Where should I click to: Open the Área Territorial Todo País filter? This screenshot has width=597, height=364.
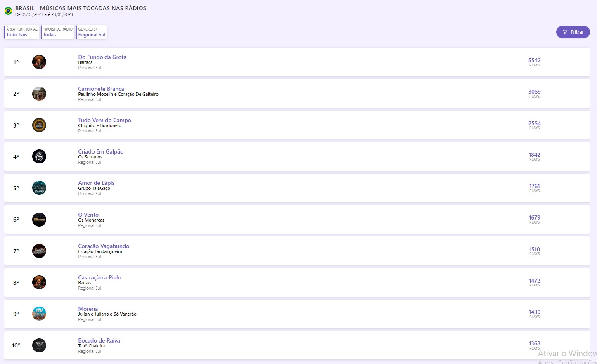22,32
